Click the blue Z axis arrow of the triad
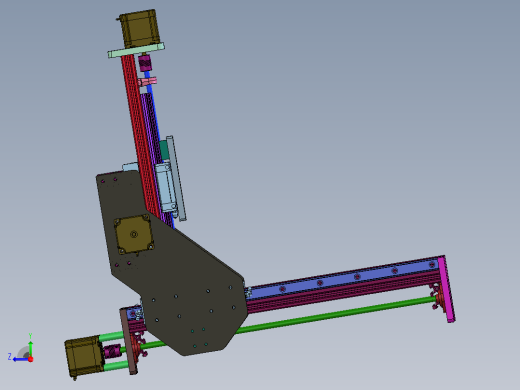The image size is (520, 390). [20, 359]
